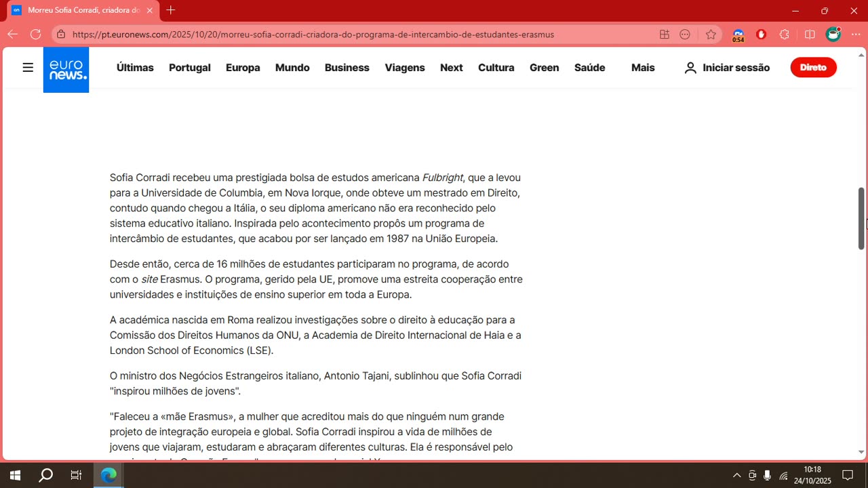Open the Portugal section
Screen dimensions: 868x488
(x=190, y=68)
